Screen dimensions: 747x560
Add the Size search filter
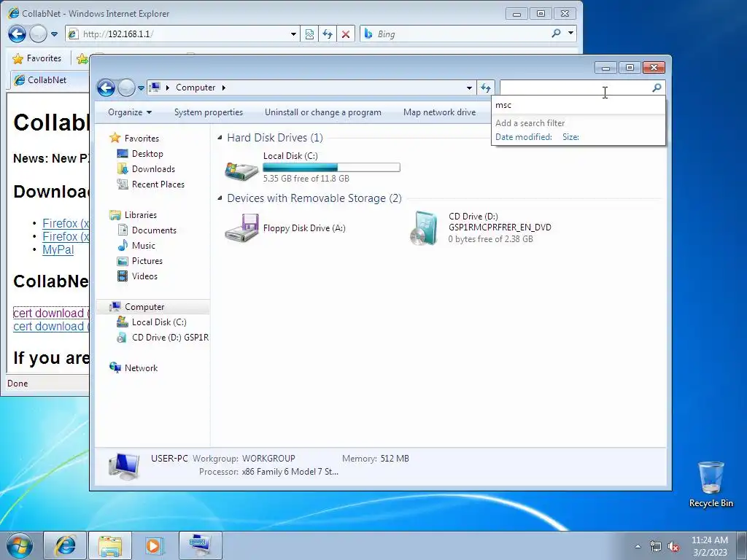[x=570, y=137]
